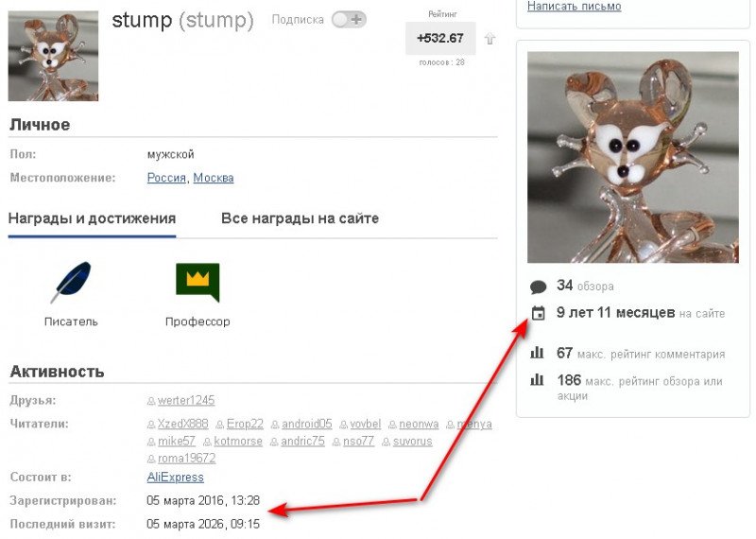Image resolution: width=756 pixels, height=539 pixels.
Task: Click the rating upvote arrow icon
Action: point(490,38)
